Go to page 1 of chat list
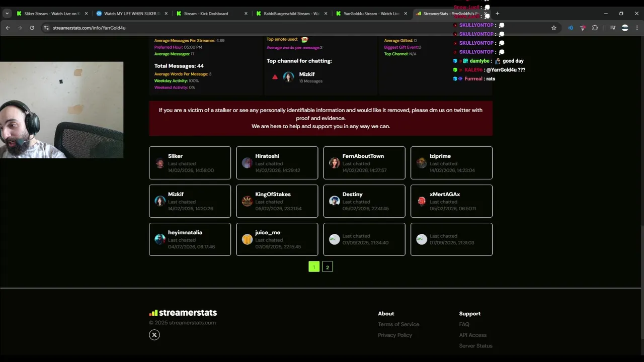Viewport: 644px width, 362px height. click(314, 267)
